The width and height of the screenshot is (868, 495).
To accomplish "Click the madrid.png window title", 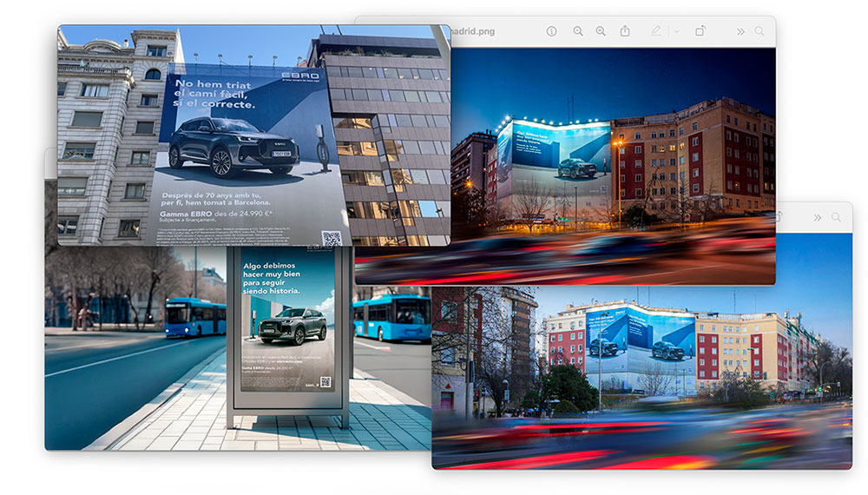I will click(474, 31).
